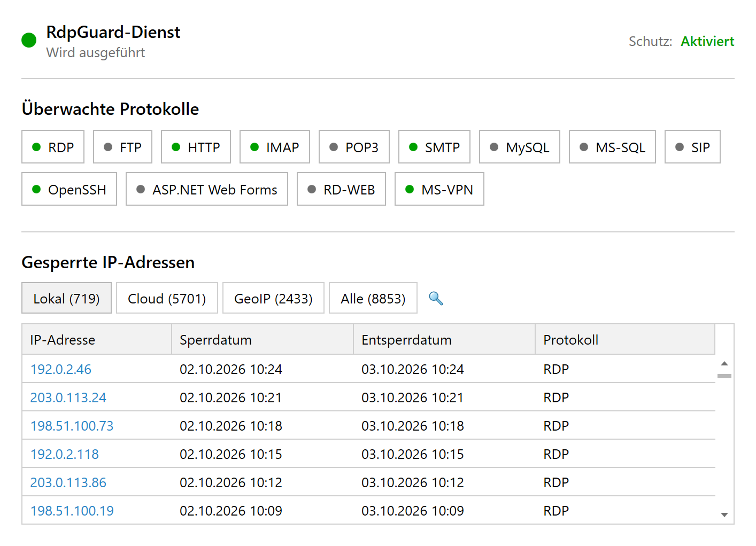Switch to the GeoIP (2433) tab
This screenshot has height=546, width=756.
click(x=273, y=298)
